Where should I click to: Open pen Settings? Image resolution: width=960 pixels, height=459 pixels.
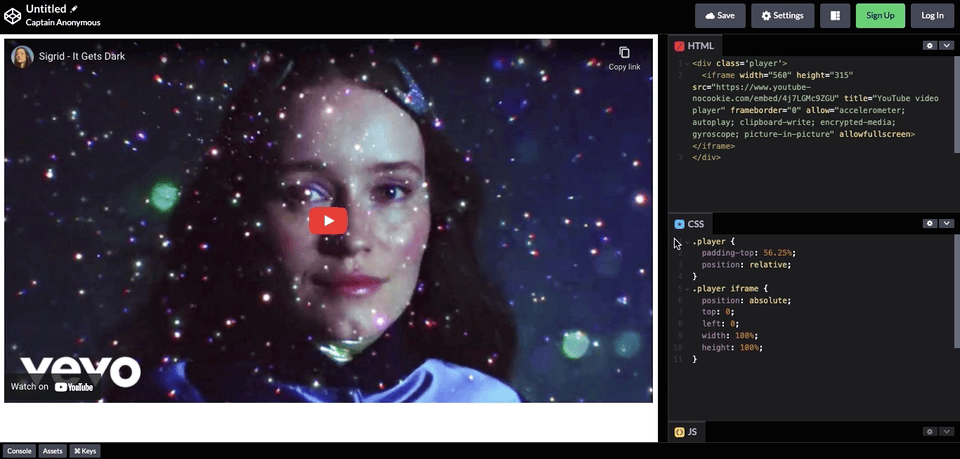click(x=782, y=16)
